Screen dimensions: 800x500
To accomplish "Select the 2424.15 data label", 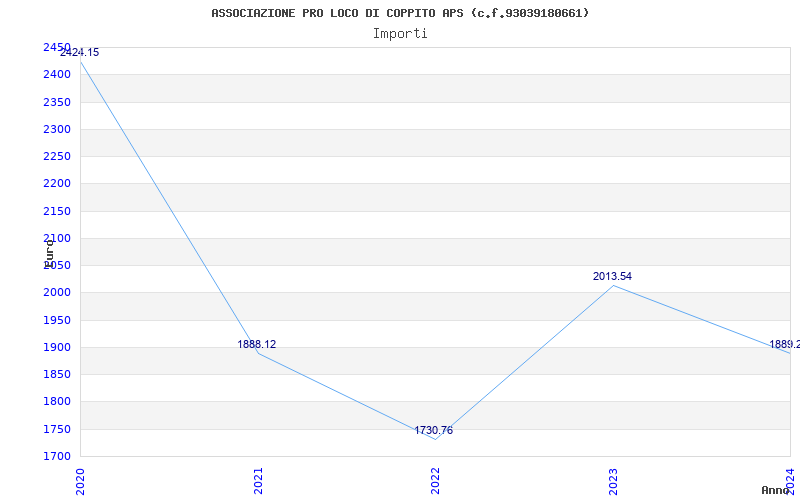I will (x=80, y=53).
